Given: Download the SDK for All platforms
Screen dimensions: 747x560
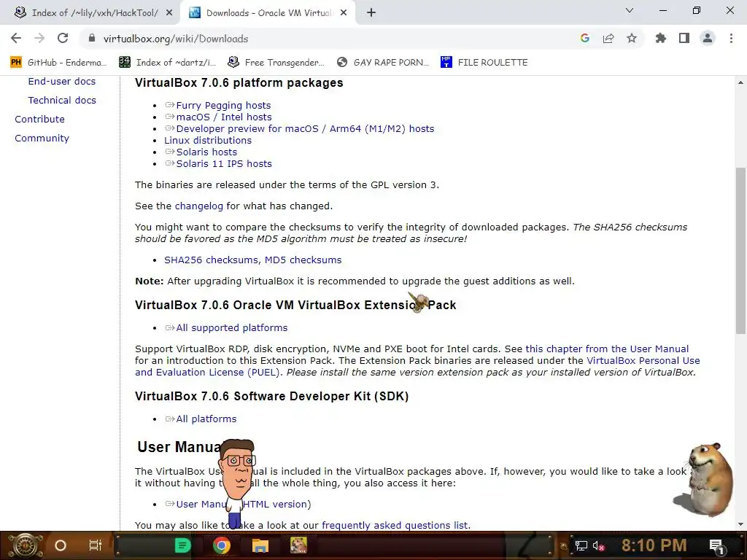Looking at the screenshot, I should [x=206, y=419].
